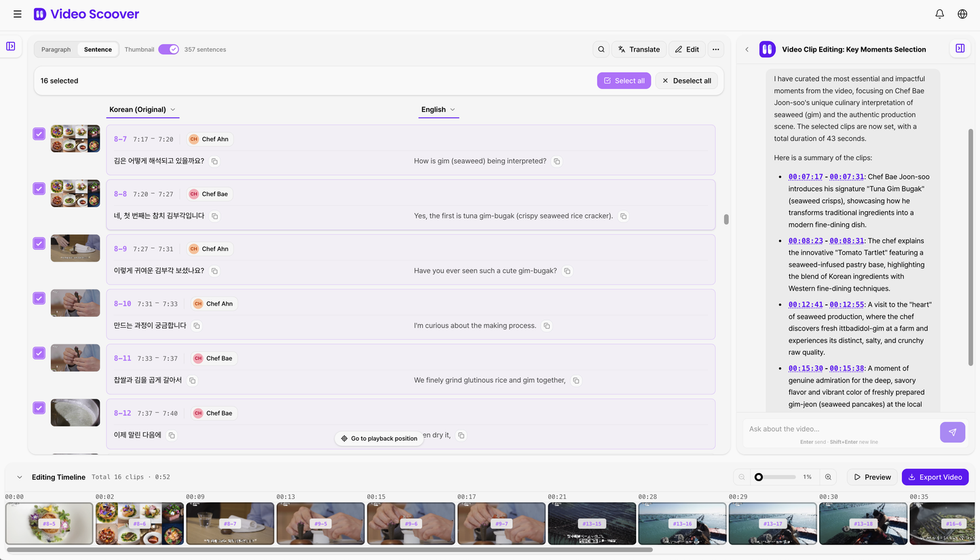Image resolution: width=980 pixels, height=560 pixels.
Task: Copy Korean text of sentence 8-12
Action: pos(172,435)
